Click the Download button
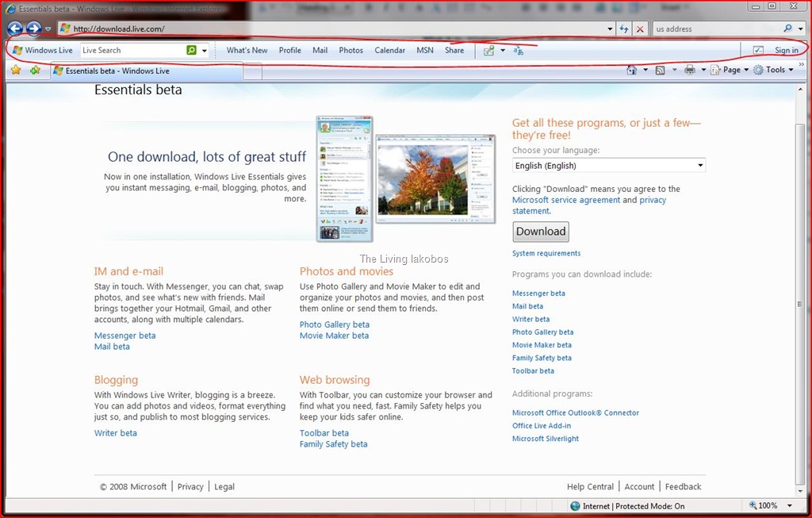 (541, 232)
